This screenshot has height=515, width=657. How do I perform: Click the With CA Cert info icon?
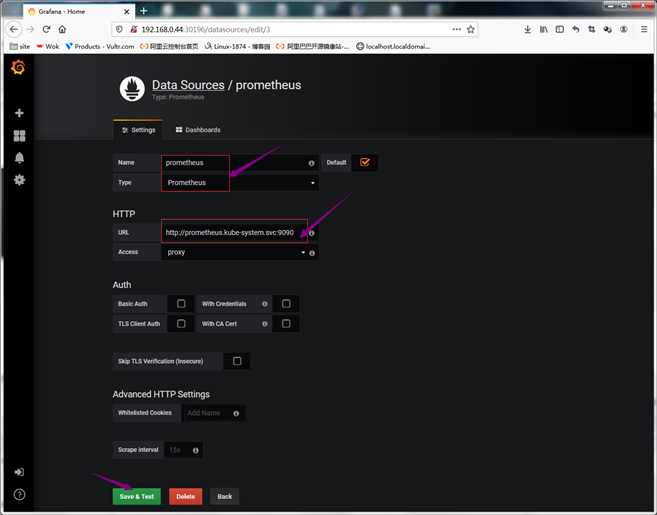click(x=265, y=324)
